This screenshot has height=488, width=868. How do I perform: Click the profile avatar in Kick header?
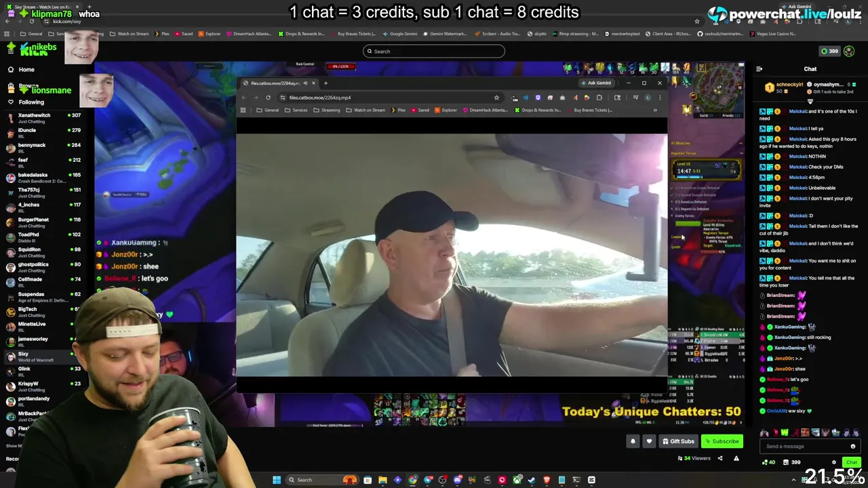pyautogui.click(x=849, y=52)
